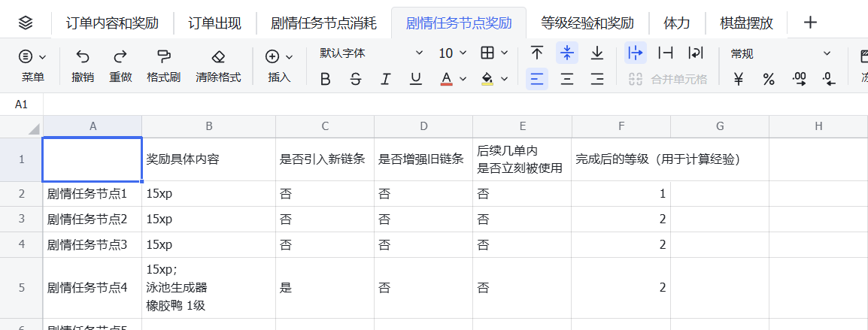This screenshot has width=868, height=330.
Task: Switch to 订单出现 sheet tab
Action: 215,23
